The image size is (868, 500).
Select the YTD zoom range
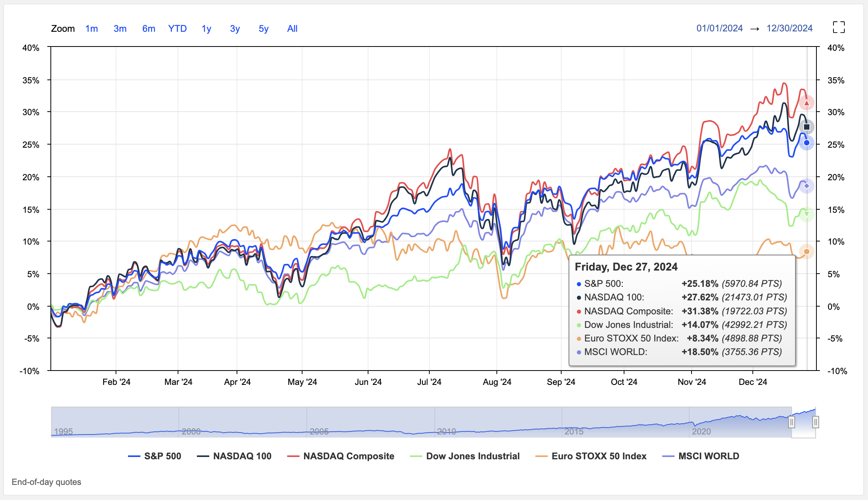pos(177,29)
